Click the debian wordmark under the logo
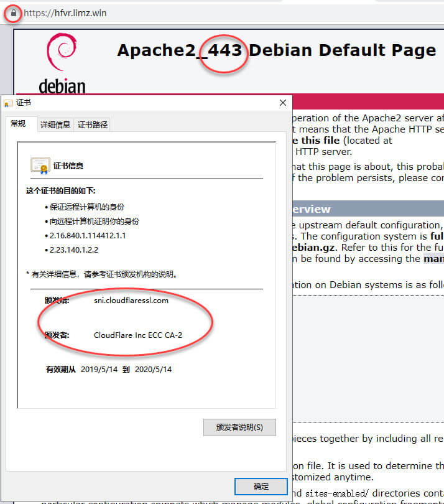This screenshot has width=444, height=504. coord(62,86)
